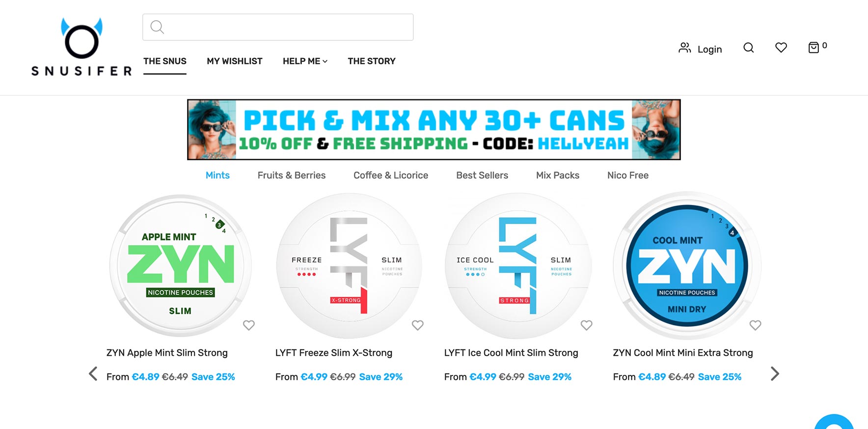Select the Best Sellers tab

tap(482, 175)
